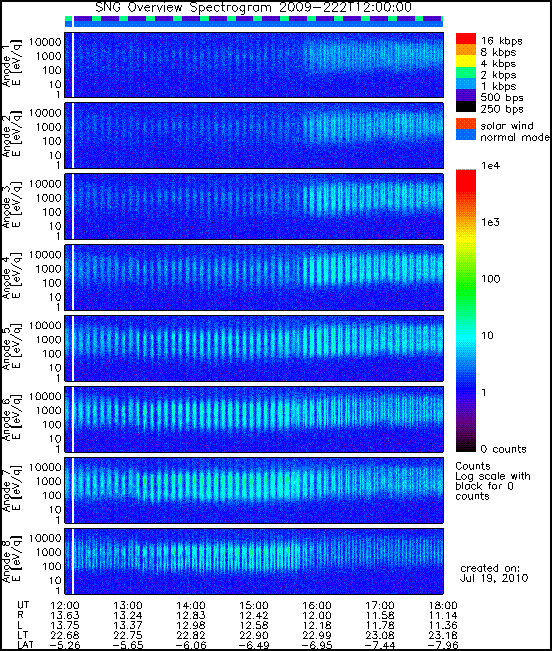The height and width of the screenshot is (651, 552).
Task: Click the 'created on: Jul 19, 2010' text
Action: coord(494,573)
